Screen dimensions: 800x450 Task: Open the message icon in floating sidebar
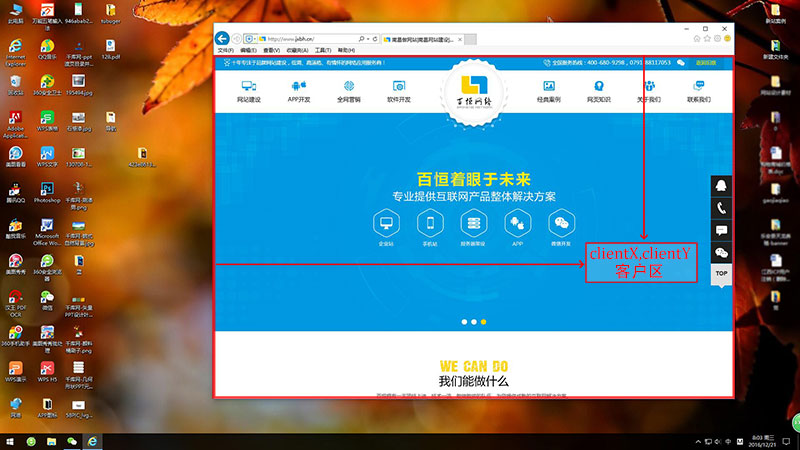(721, 230)
